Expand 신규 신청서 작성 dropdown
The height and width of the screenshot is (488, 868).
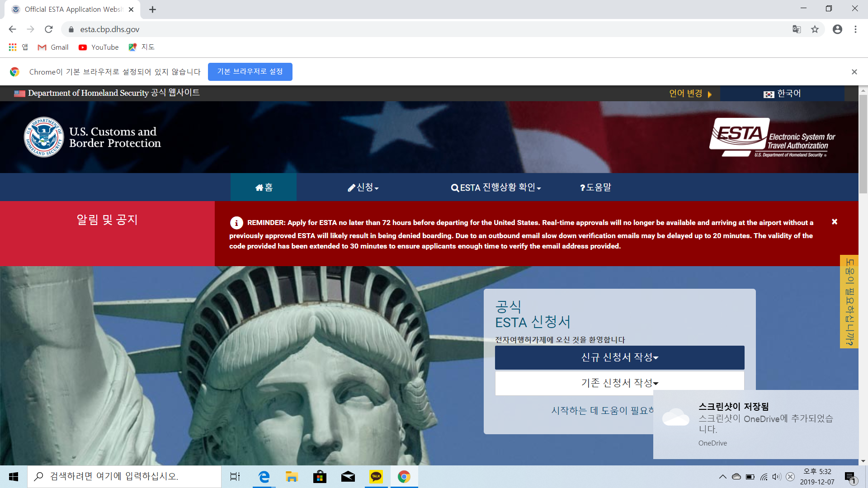point(619,357)
